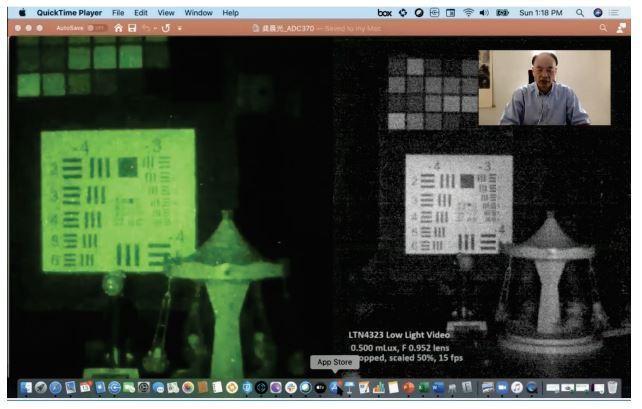Click the volume speaker icon in the menu bar
Screen dimensions: 642x409
point(484,13)
